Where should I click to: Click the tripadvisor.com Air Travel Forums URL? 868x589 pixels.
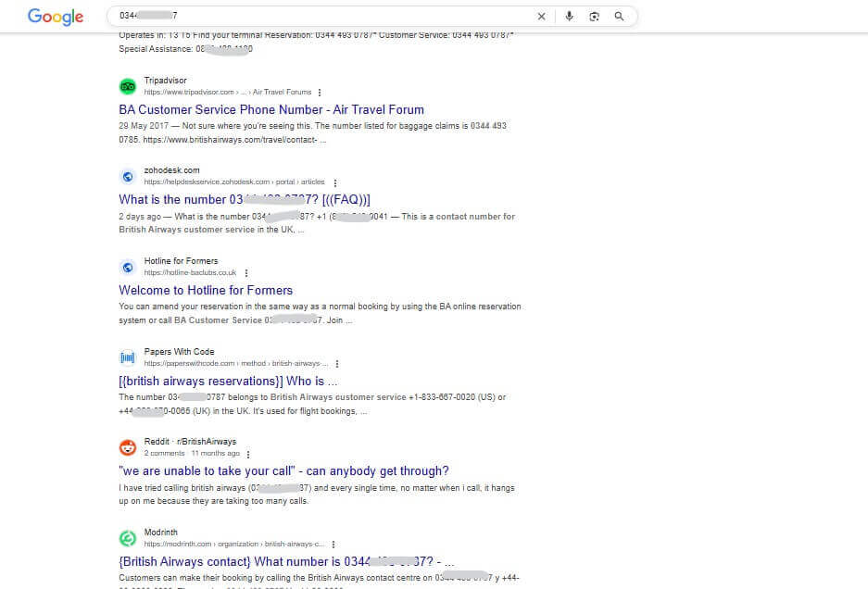coord(228,92)
